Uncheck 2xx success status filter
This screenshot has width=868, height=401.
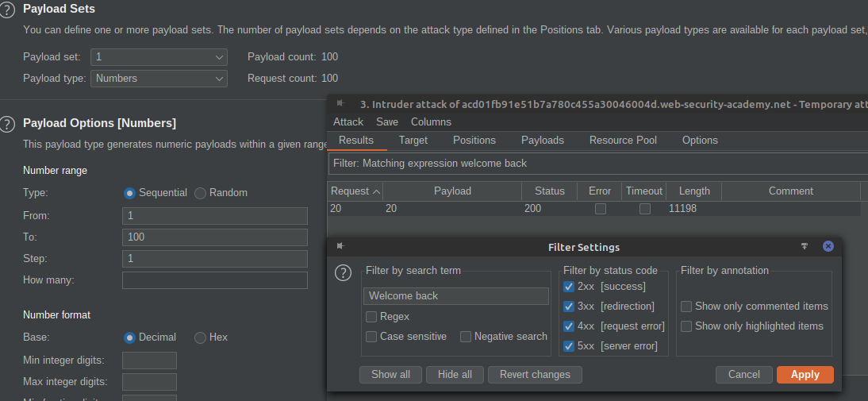coord(569,287)
